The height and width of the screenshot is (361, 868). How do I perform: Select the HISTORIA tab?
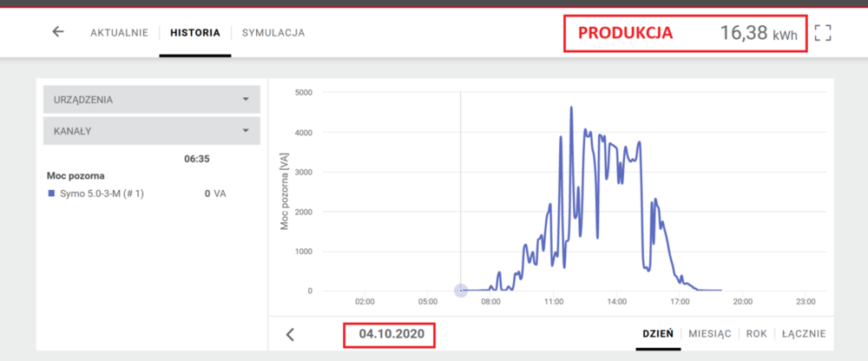click(x=194, y=33)
